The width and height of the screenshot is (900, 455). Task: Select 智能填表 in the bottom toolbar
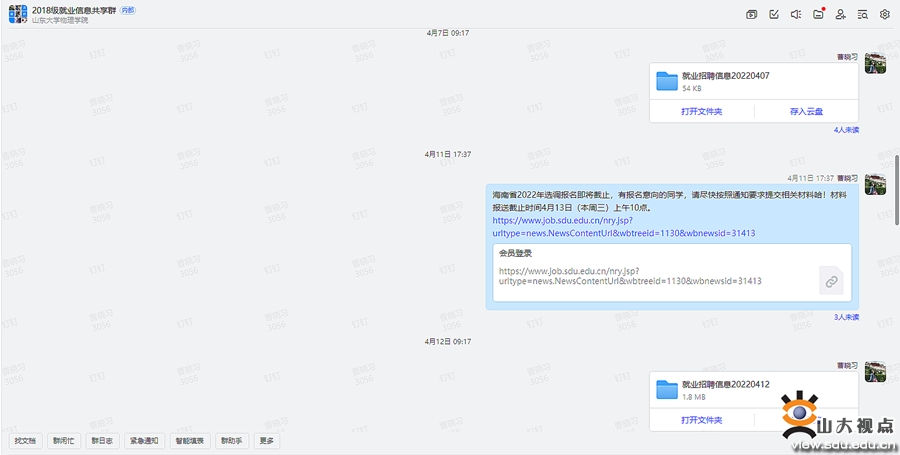tap(190, 440)
